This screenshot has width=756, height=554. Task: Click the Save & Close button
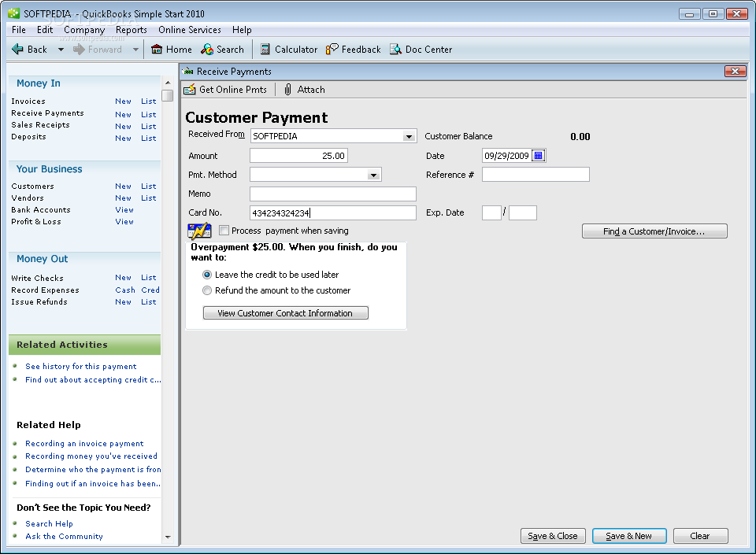click(x=553, y=536)
